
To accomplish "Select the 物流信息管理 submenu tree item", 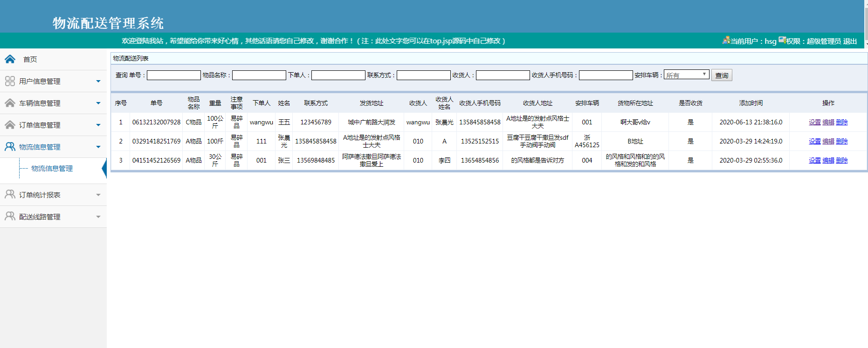I will [x=52, y=168].
